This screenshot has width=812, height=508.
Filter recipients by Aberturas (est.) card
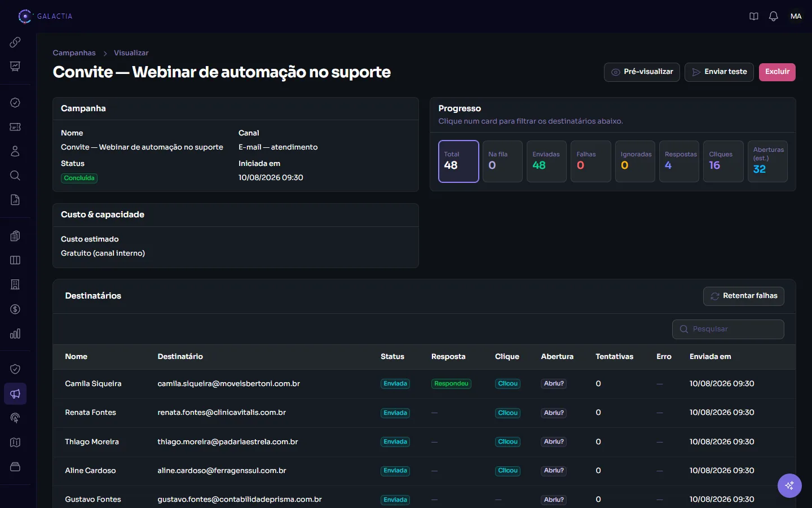click(x=767, y=161)
